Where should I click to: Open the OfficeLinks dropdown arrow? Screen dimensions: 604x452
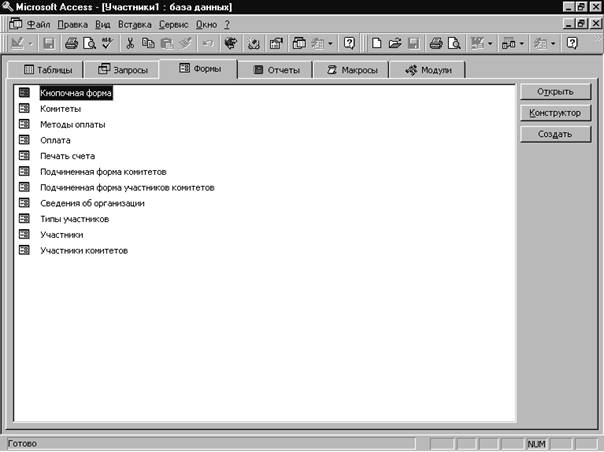pos(490,44)
